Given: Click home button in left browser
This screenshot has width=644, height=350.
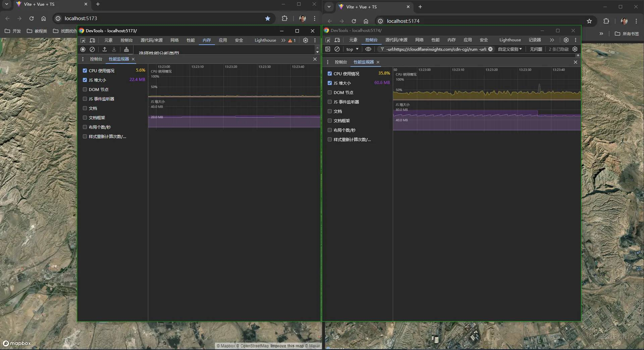Looking at the screenshot, I should tap(44, 18).
